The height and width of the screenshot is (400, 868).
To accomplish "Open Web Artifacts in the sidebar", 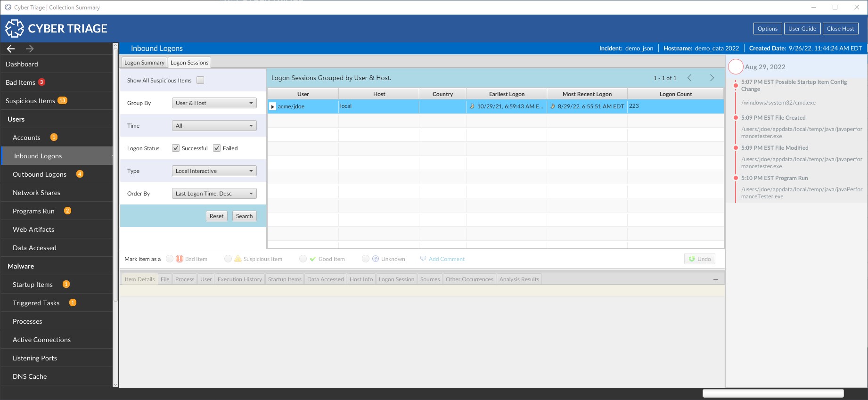I will tap(57, 229).
